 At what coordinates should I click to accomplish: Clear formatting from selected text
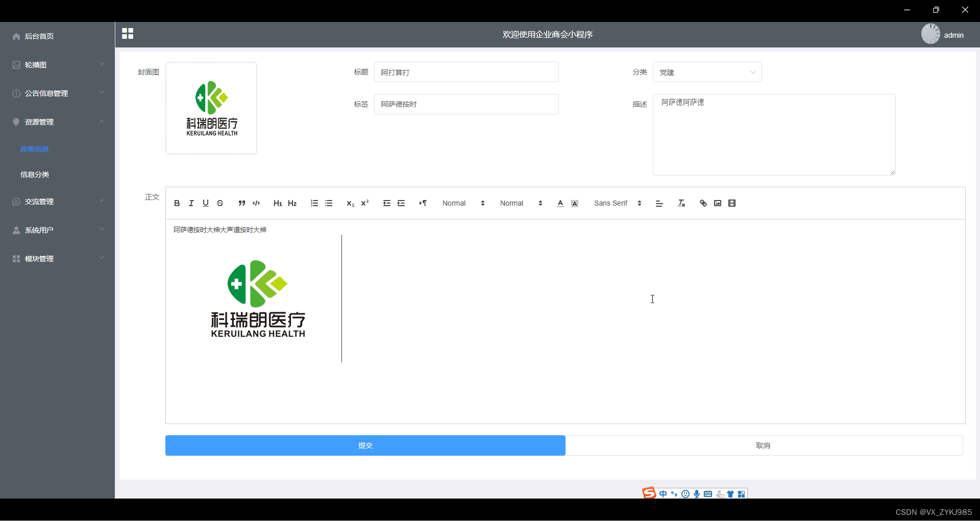point(681,203)
